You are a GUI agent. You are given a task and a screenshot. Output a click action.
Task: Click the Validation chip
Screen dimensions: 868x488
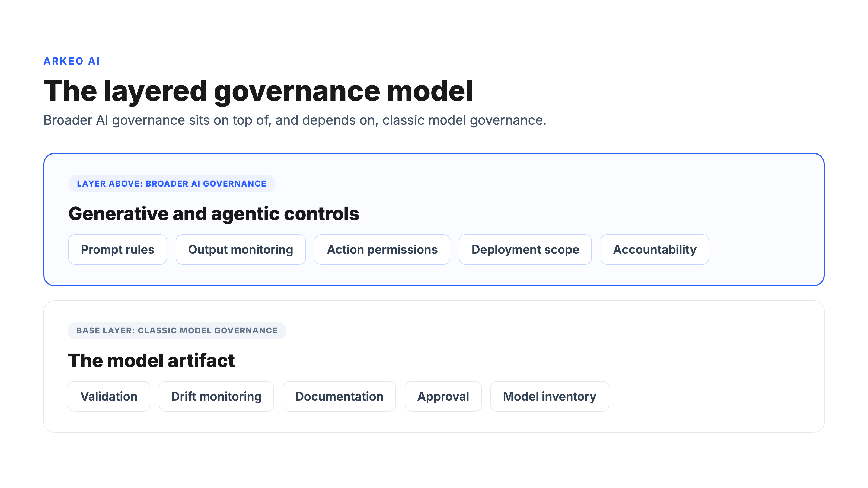(109, 396)
